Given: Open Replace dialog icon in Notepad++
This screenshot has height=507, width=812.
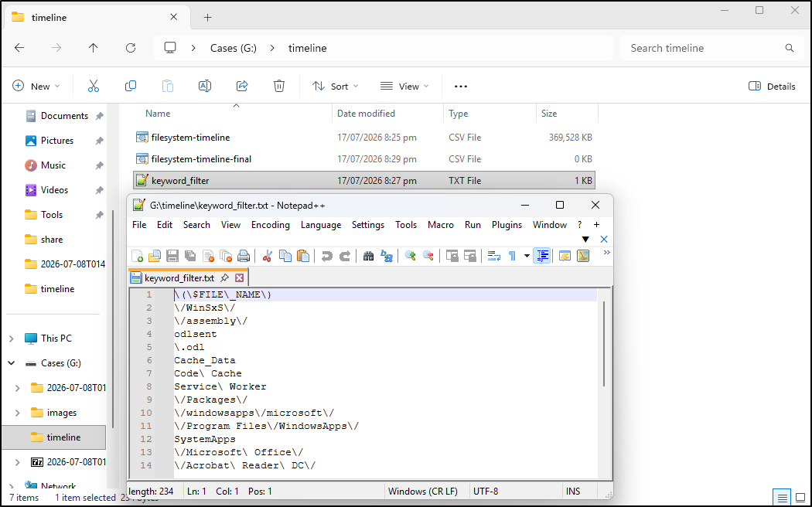Looking at the screenshot, I should [x=387, y=256].
